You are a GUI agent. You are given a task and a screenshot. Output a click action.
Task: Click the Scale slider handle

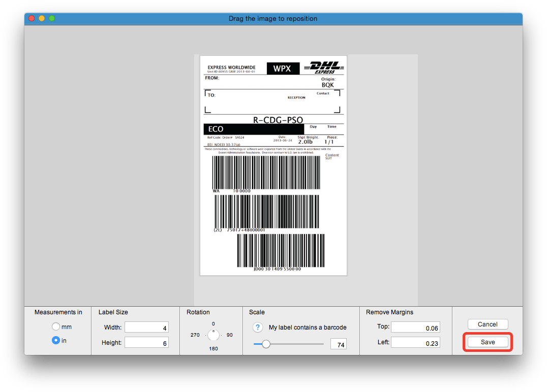(x=265, y=344)
